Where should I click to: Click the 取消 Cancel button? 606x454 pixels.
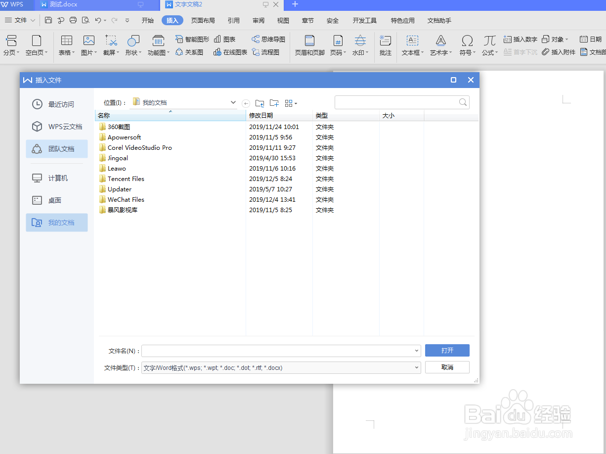[447, 367]
